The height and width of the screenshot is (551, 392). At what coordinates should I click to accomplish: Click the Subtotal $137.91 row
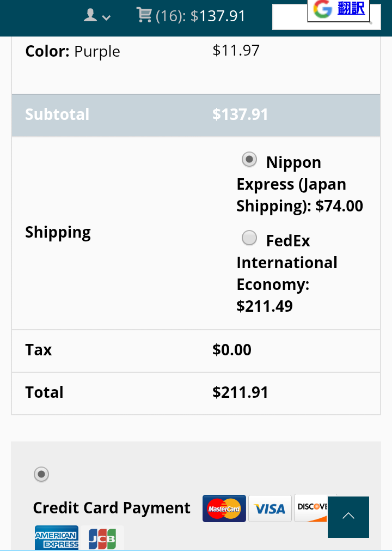[x=196, y=115]
